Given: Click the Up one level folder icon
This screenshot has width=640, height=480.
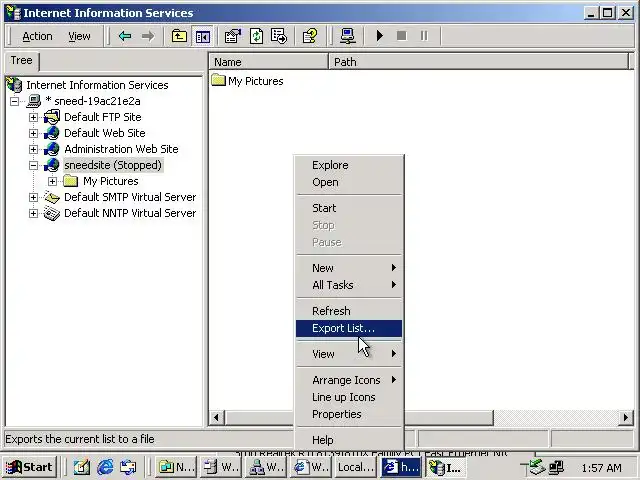Looking at the screenshot, I should coord(179,36).
